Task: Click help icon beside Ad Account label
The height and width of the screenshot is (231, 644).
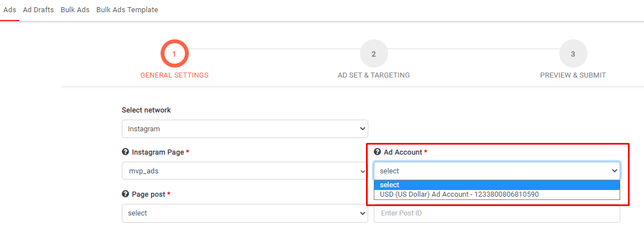Action: (x=377, y=152)
